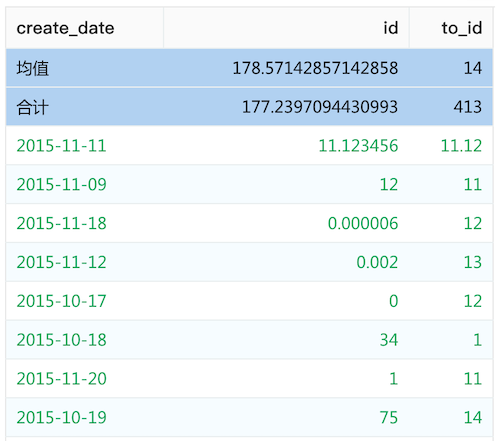Click the to_id total 413
This screenshot has width=500, height=441.
(467, 107)
